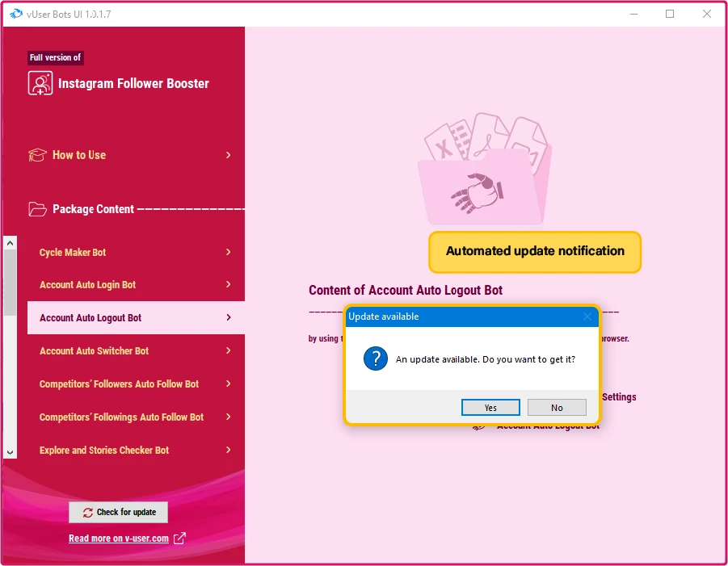Click the folder with robot hand illustration
This screenshot has width=728, height=566.
[x=485, y=170]
